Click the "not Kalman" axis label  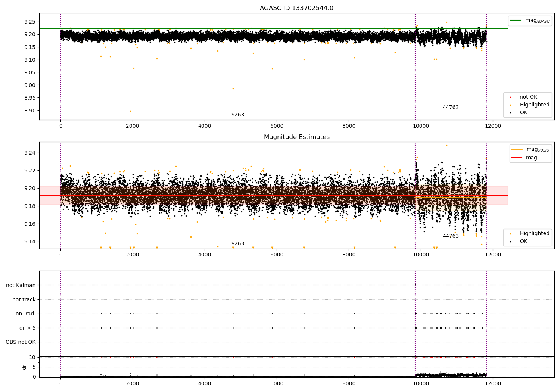click(21, 285)
